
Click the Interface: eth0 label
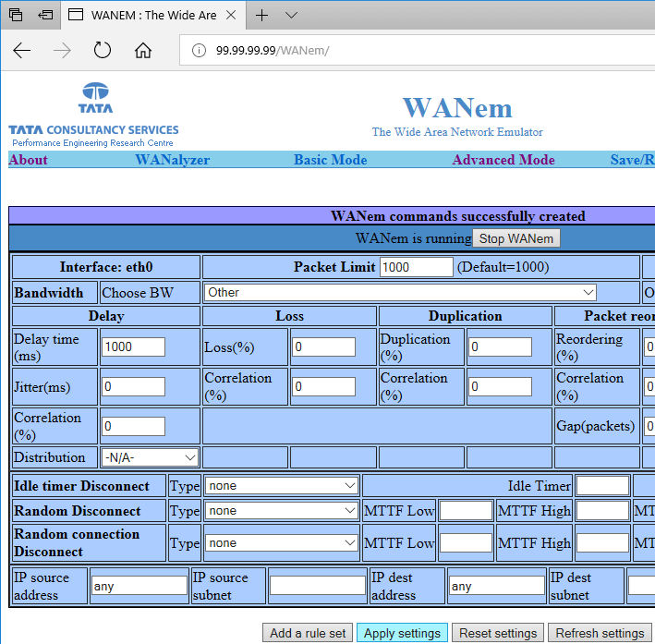click(106, 267)
